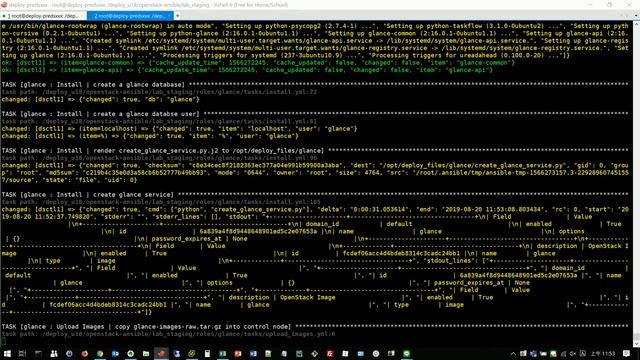Open the green LINE app taskbar icon
The height and width of the screenshot is (360, 640).
(407, 353)
